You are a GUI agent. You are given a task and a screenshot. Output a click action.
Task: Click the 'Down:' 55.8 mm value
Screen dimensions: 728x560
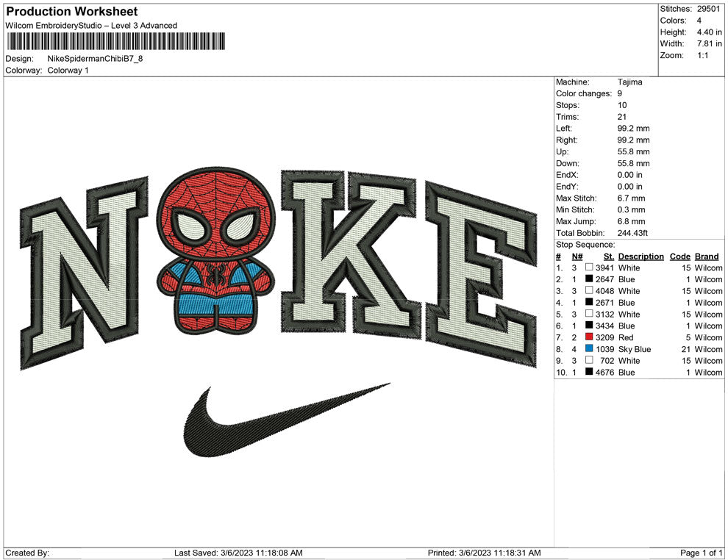tap(633, 163)
